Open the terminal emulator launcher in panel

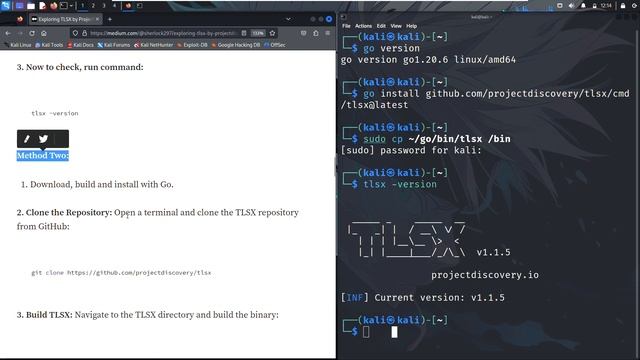coord(64,6)
